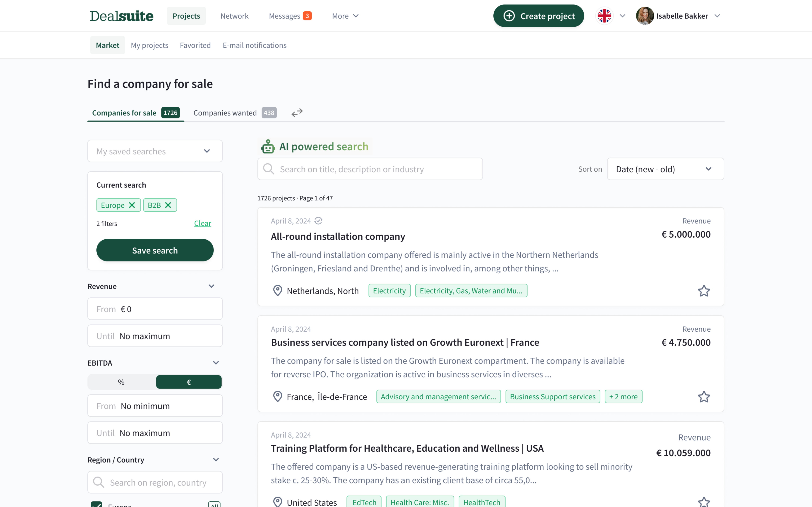Open the My projects tab

pos(149,45)
